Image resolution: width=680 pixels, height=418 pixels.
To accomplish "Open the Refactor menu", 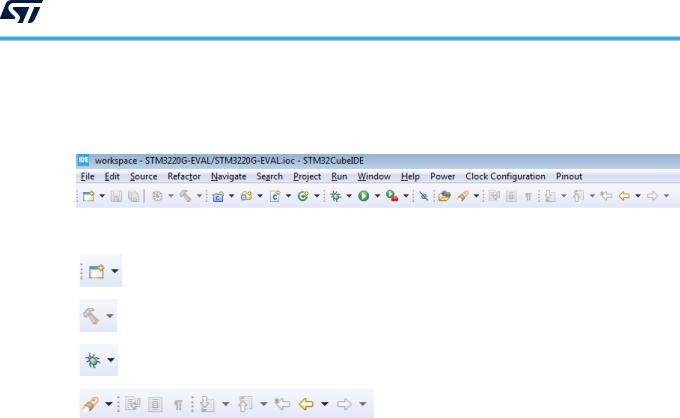I will pos(184,176).
